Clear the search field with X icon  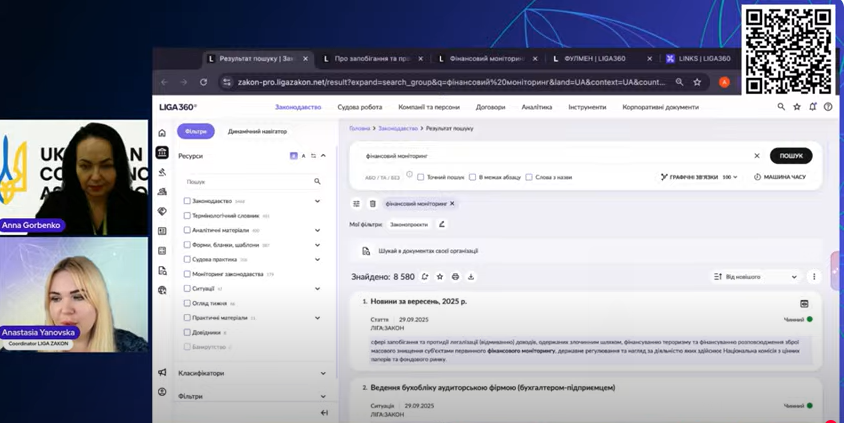tap(756, 156)
